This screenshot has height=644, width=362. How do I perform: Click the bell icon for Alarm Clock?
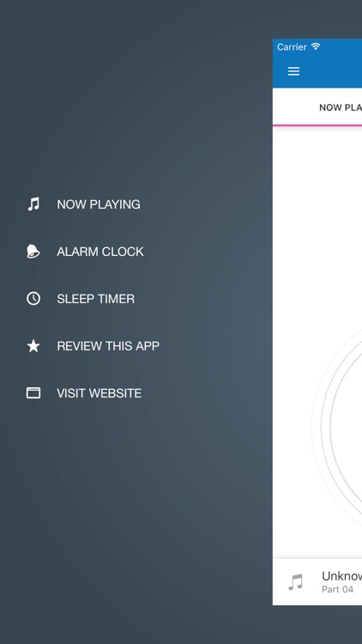pyautogui.click(x=33, y=252)
